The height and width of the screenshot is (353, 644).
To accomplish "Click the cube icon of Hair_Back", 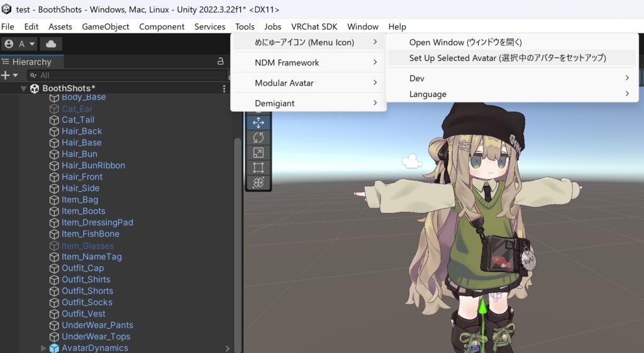I will click(x=54, y=132).
